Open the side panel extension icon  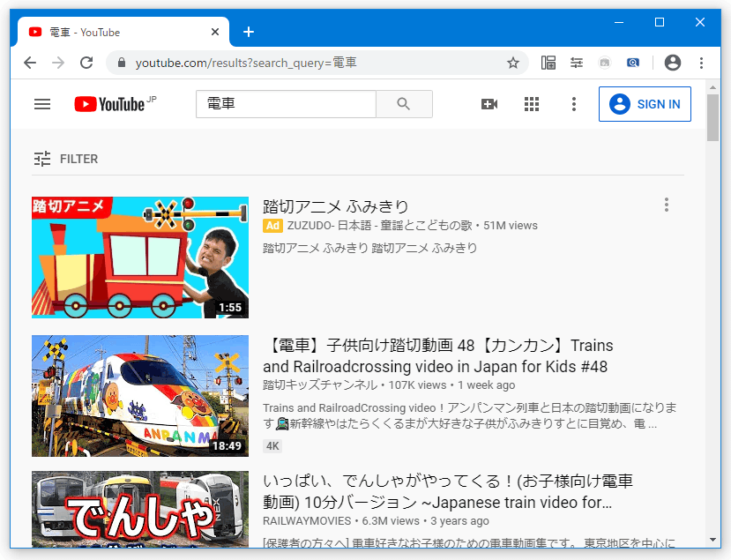(x=548, y=63)
